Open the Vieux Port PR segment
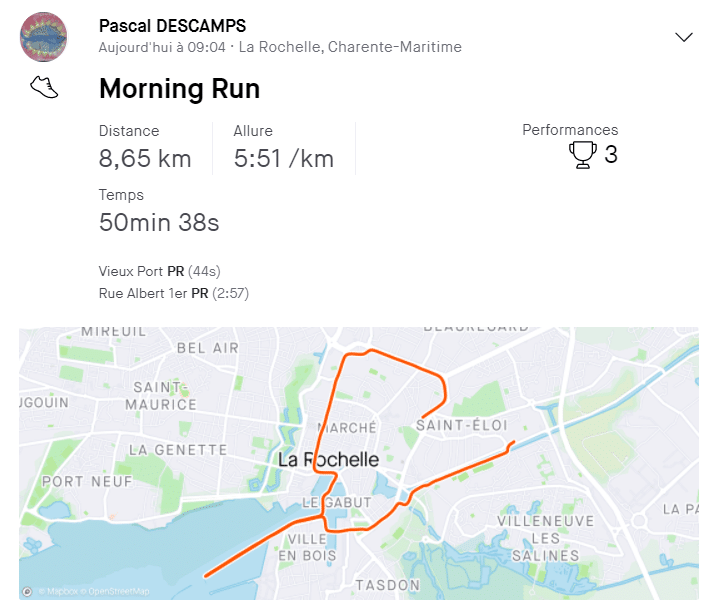Screen dimensions: 710x600 (159, 271)
